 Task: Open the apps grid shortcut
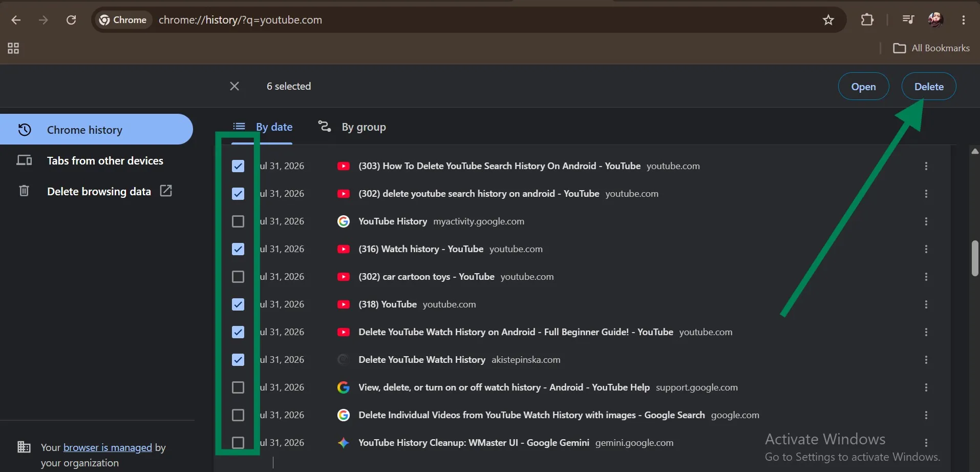[13, 48]
